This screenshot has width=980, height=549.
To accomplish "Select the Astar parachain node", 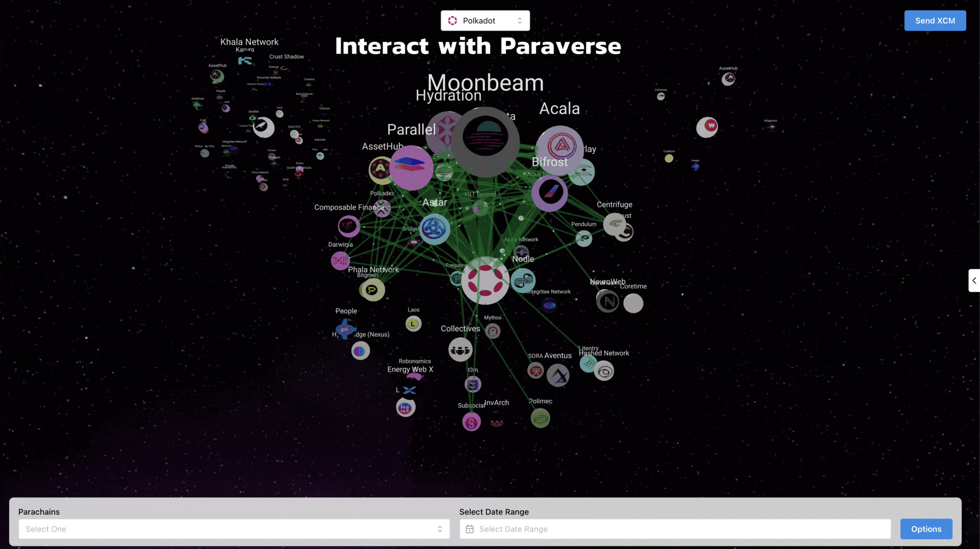I will point(434,229).
